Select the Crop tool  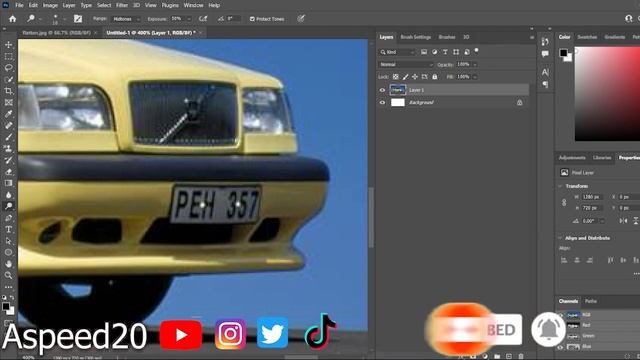(x=9, y=91)
